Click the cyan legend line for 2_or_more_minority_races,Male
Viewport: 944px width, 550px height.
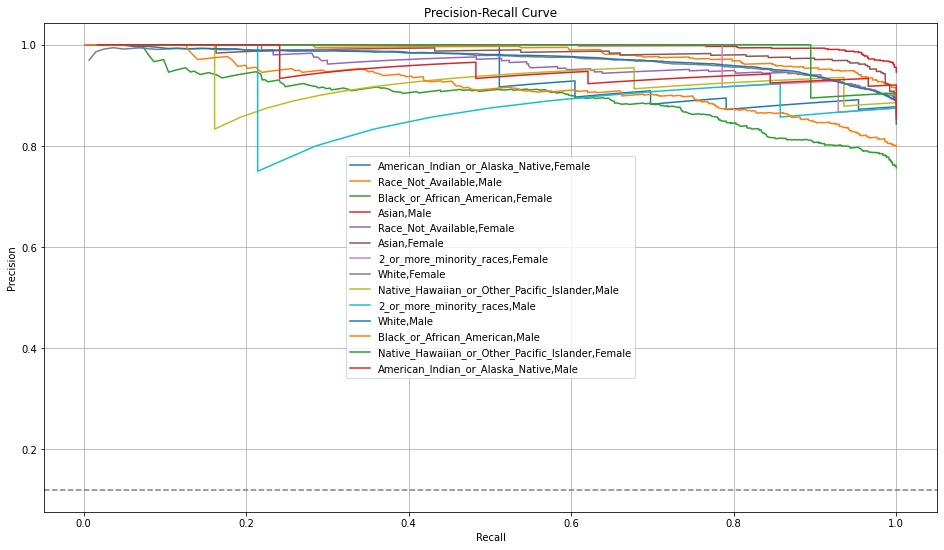click(x=361, y=306)
